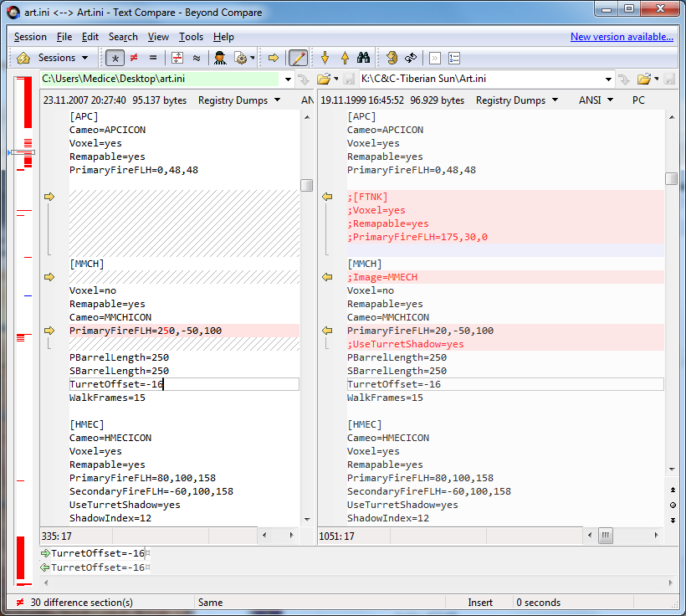The height and width of the screenshot is (616, 686).
Task: Click the right PC line-ending label
Action: tap(638, 100)
